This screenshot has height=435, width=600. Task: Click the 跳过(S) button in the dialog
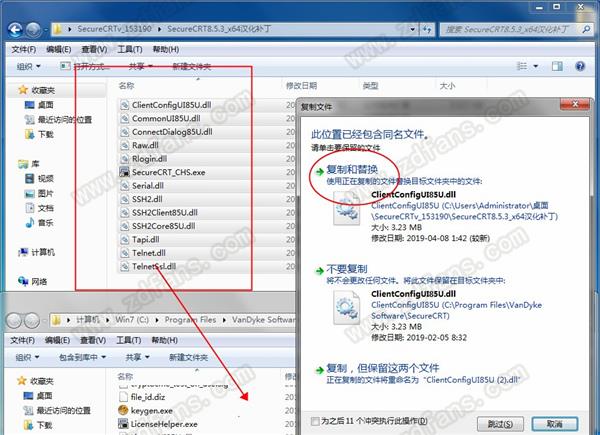500,424
